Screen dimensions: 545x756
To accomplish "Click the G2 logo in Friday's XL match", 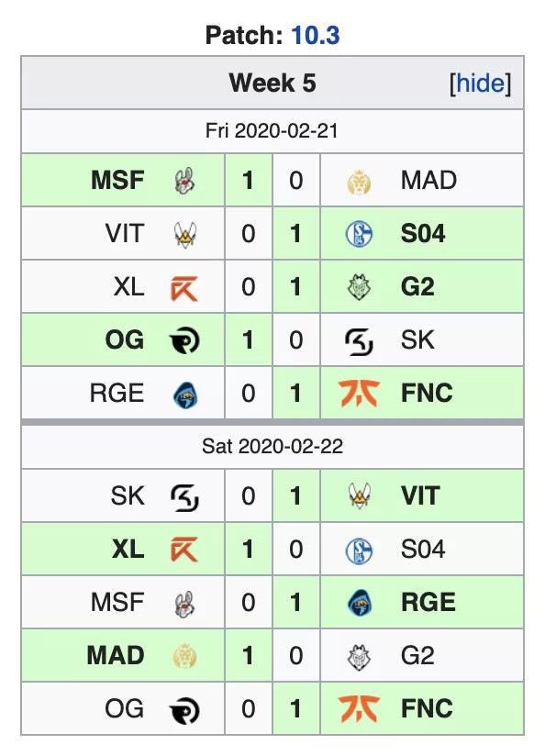I will pyautogui.click(x=359, y=287).
